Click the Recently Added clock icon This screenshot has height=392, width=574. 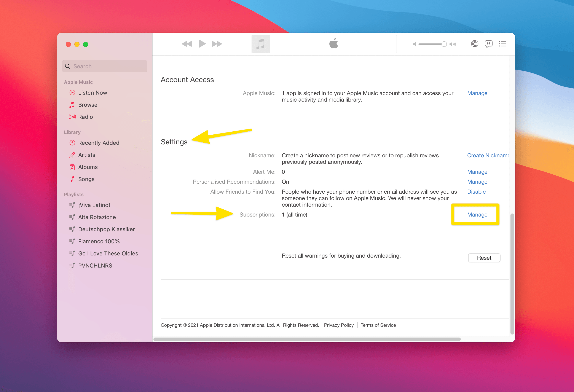(x=72, y=143)
